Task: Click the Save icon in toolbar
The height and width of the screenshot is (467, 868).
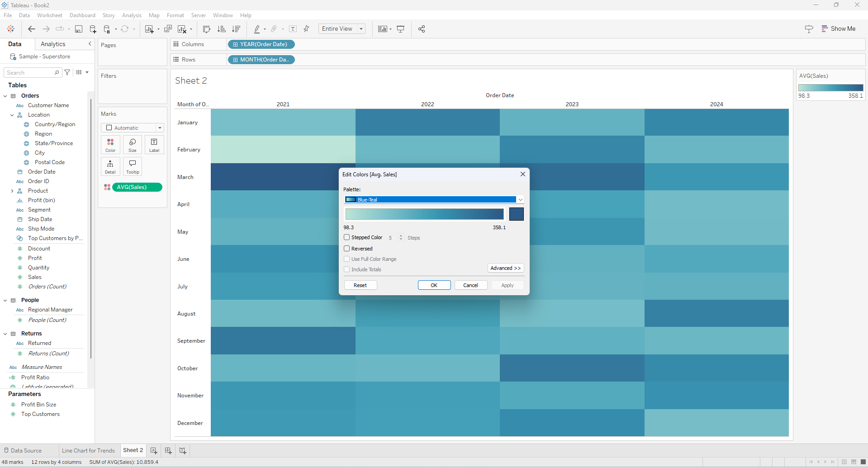Action: coord(79,29)
